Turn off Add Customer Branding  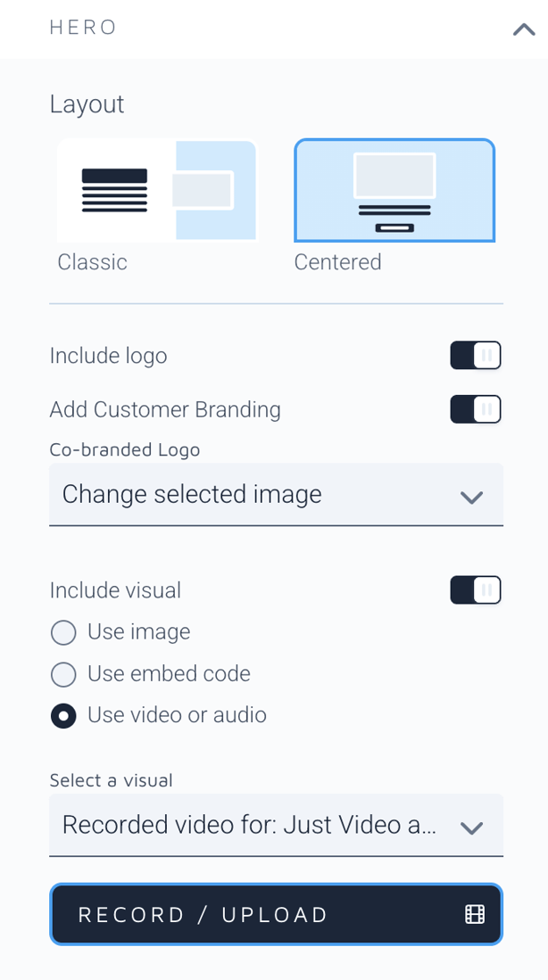(x=476, y=409)
